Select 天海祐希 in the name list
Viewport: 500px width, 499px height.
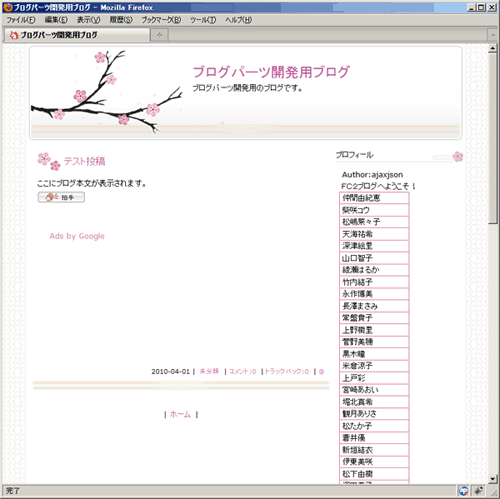(374, 234)
